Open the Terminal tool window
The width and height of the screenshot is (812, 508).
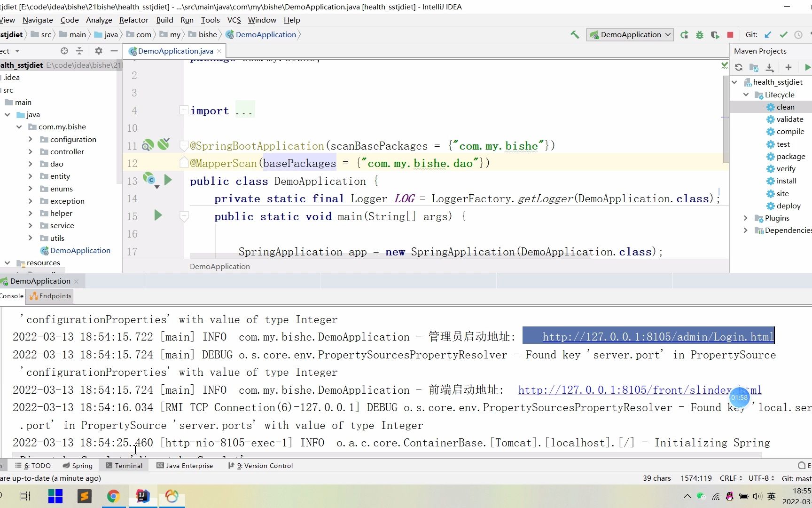click(x=124, y=466)
